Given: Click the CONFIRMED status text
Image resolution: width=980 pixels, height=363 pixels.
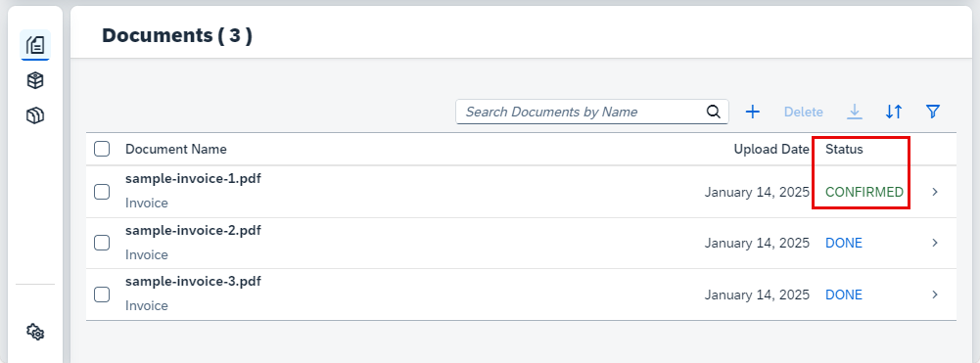Looking at the screenshot, I should [864, 192].
